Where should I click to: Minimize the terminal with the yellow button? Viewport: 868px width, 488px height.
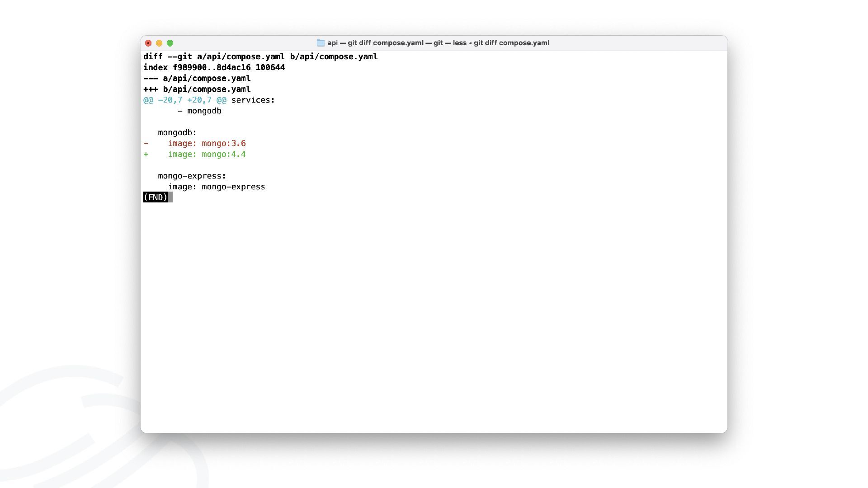[159, 43]
